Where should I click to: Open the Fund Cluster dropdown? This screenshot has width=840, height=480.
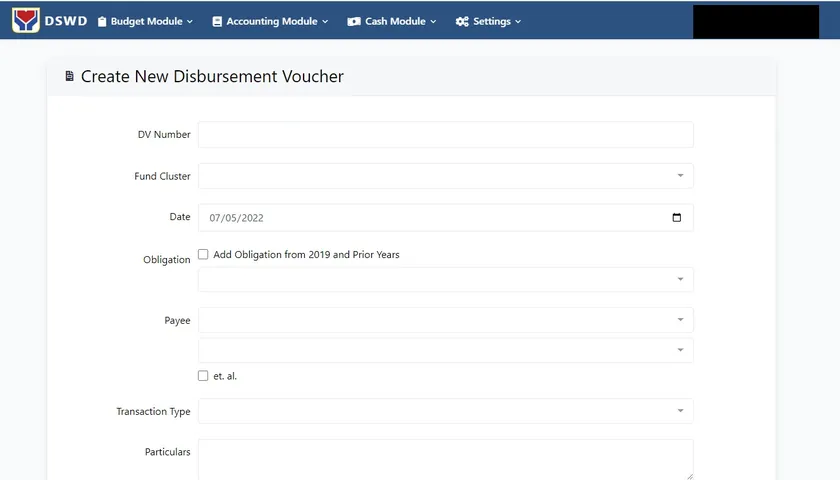446,176
